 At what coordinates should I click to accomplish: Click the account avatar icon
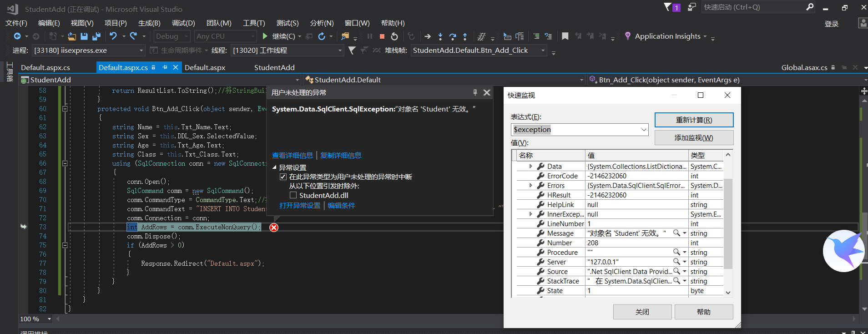coord(862,23)
